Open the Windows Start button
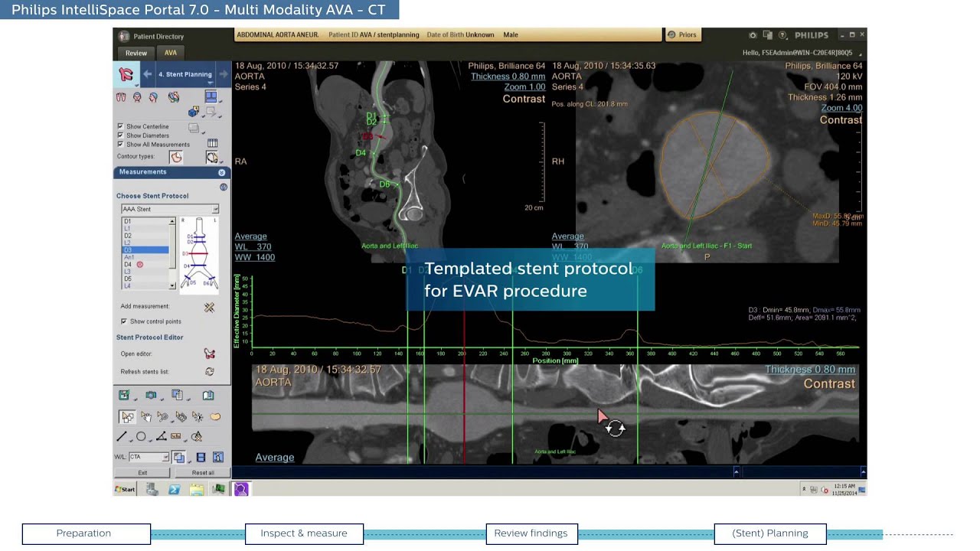Image resolution: width=980 pixels, height=551 pixels. pos(125,489)
